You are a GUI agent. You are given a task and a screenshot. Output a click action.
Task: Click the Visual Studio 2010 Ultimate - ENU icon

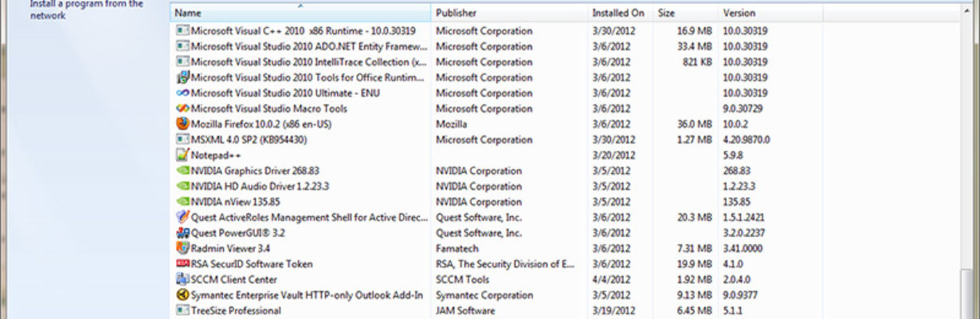coord(182,93)
